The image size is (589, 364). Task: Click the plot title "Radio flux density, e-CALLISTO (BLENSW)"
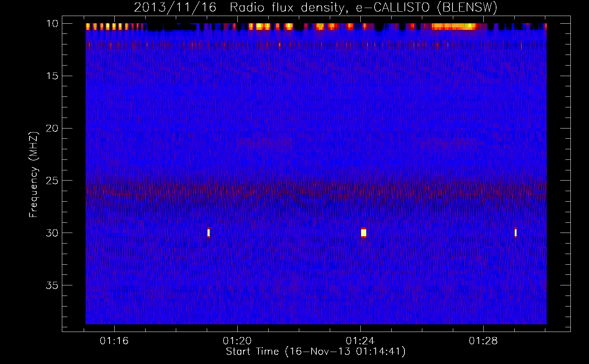(x=364, y=7)
